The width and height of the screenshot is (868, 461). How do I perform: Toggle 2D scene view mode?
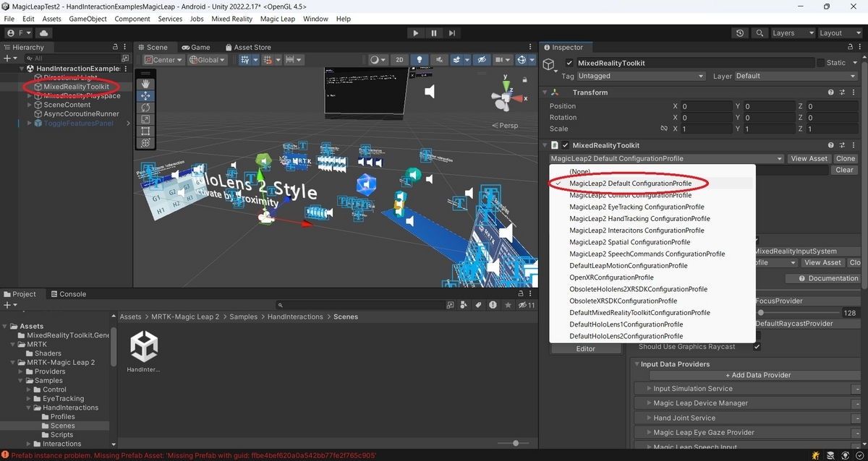click(x=399, y=60)
